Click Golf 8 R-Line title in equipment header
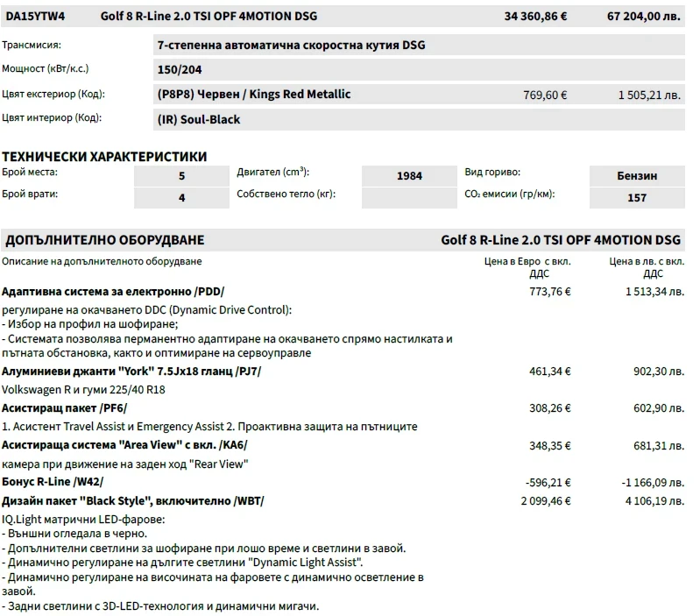The height and width of the screenshot is (616, 700). [x=561, y=240]
